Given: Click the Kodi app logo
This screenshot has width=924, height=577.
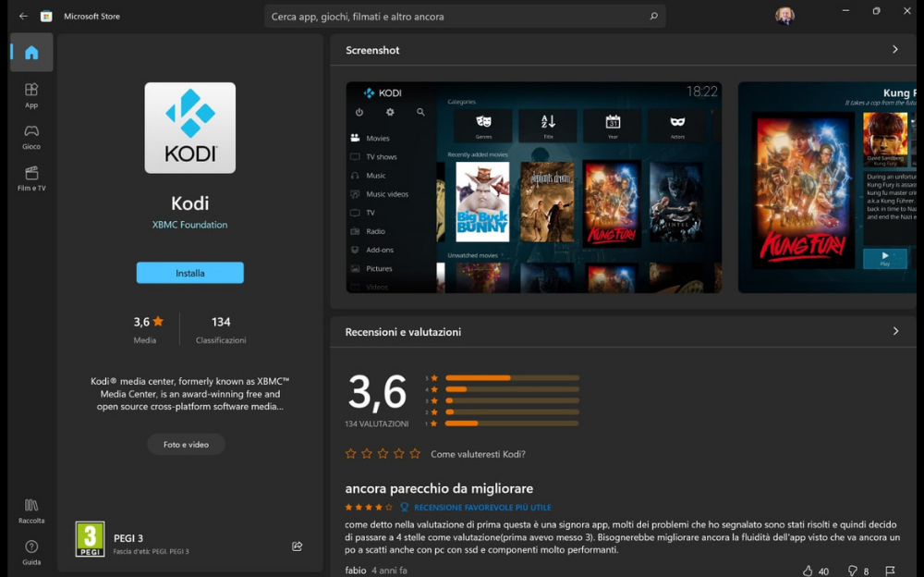Looking at the screenshot, I should click(189, 128).
